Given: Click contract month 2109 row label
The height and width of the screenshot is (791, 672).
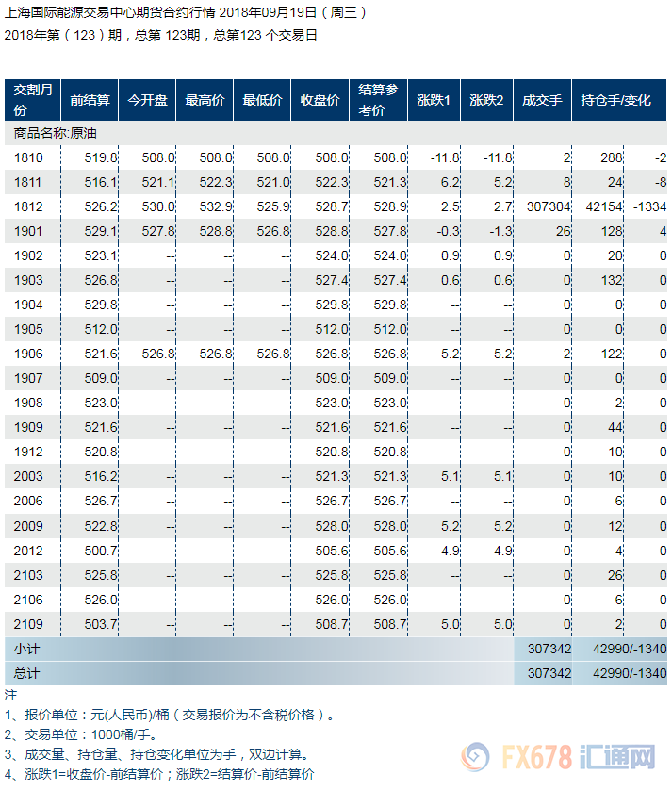Looking at the screenshot, I should (28, 624).
